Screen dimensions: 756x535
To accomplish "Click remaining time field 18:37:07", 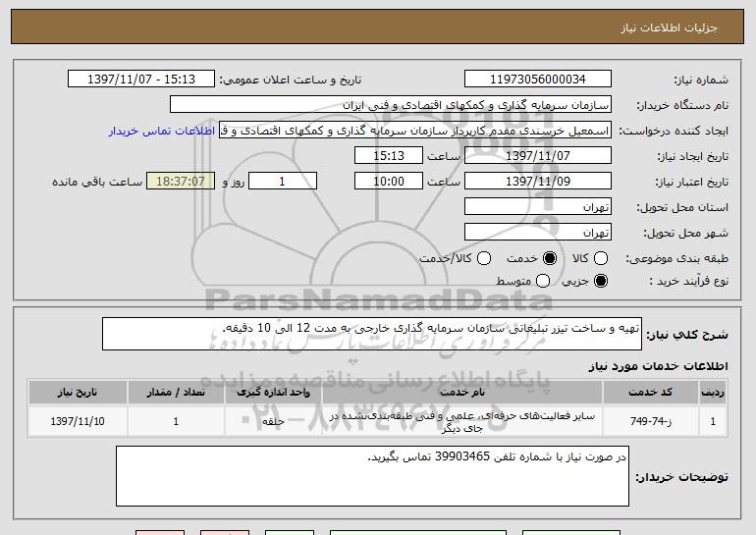I will pyautogui.click(x=181, y=182).
